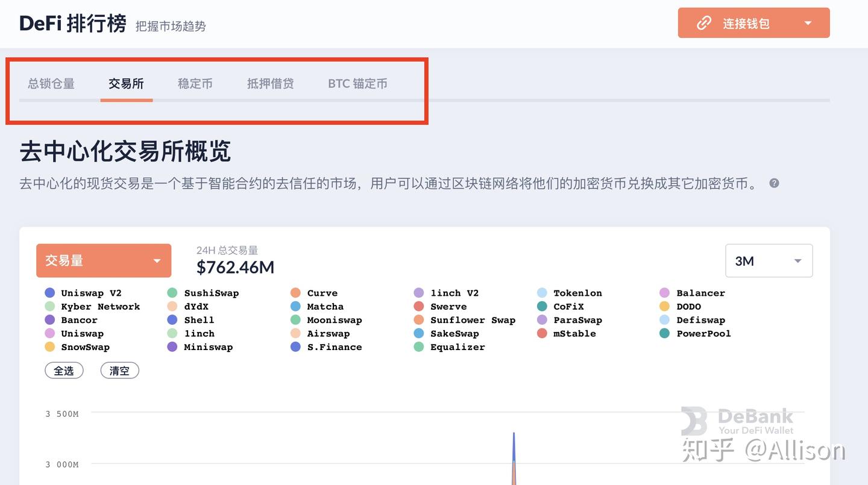Click the DODO legend dot
The height and width of the screenshot is (485, 868).
tap(664, 306)
